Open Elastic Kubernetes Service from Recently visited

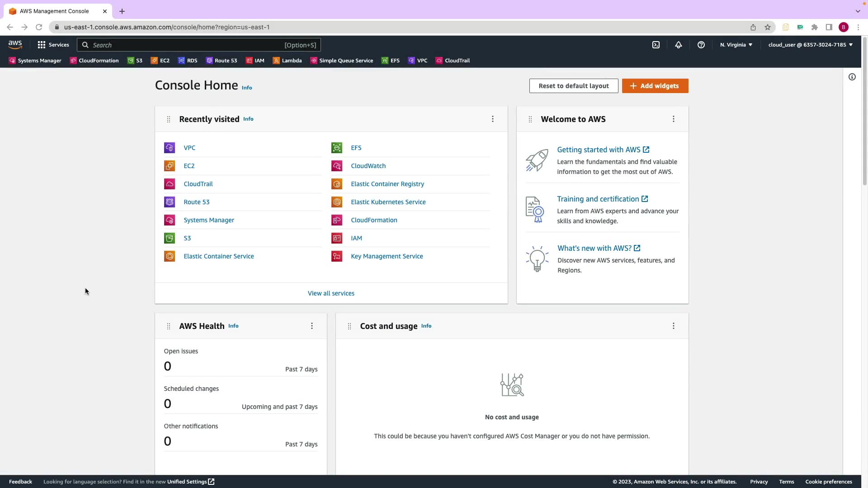388,202
